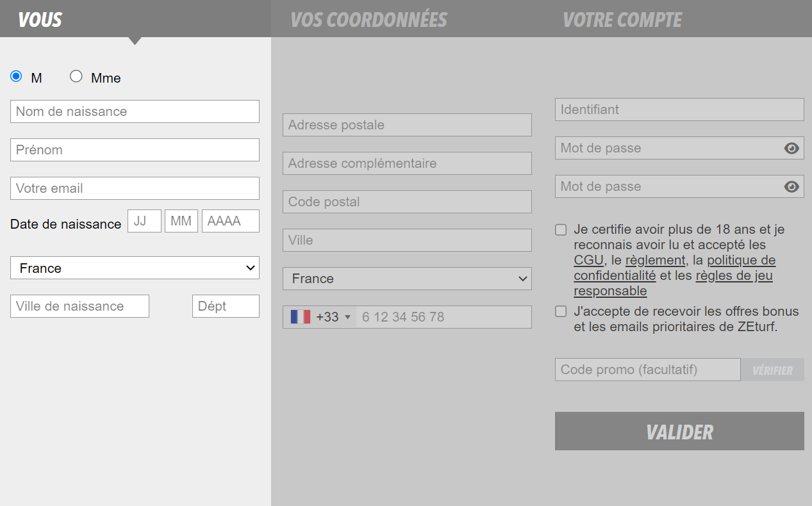Viewport: 812px width, 506px height.
Task: Switch to the VOS COORDONNÉES tab
Action: point(369,19)
